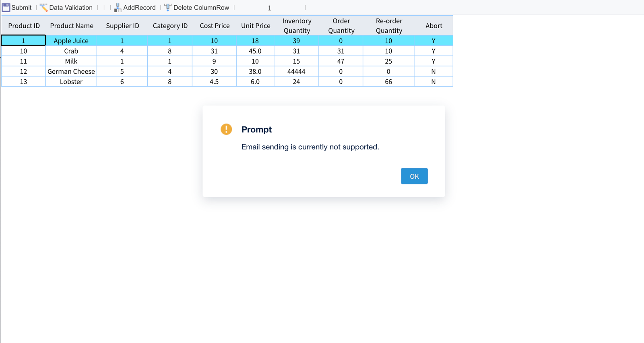Click the Inventory Quantity column header
The height and width of the screenshot is (343, 644).
(x=297, y=25)
